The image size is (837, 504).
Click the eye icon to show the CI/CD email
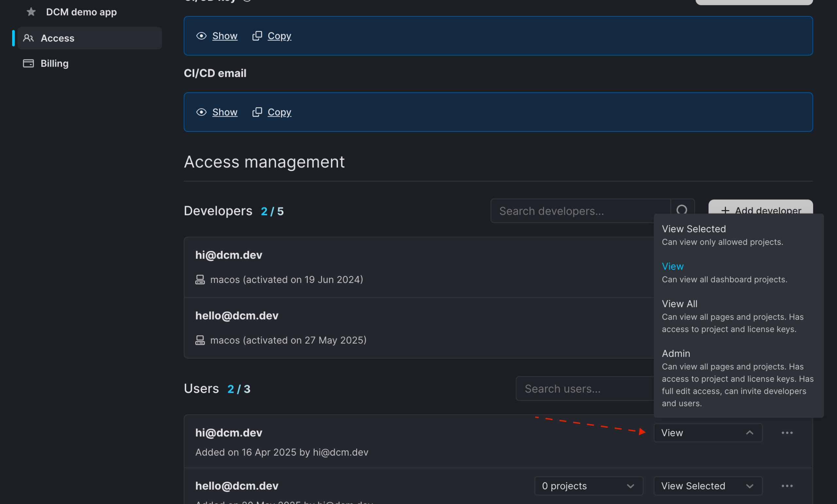[201, 112]
